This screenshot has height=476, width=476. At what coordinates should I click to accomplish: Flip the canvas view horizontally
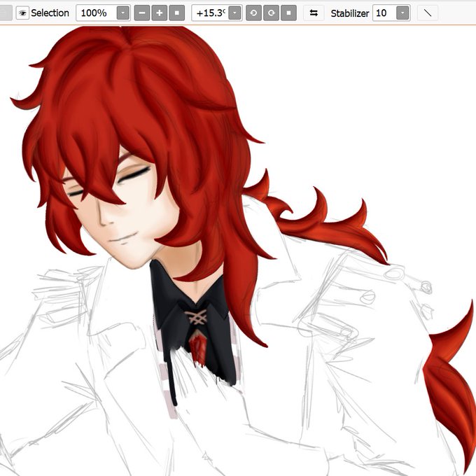[x=314, y=13]
